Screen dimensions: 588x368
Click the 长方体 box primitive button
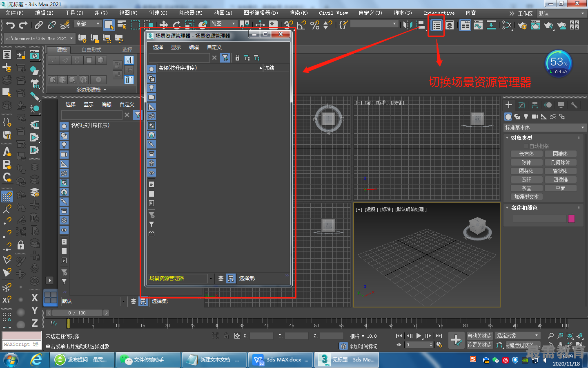click(x=526, y=154)
